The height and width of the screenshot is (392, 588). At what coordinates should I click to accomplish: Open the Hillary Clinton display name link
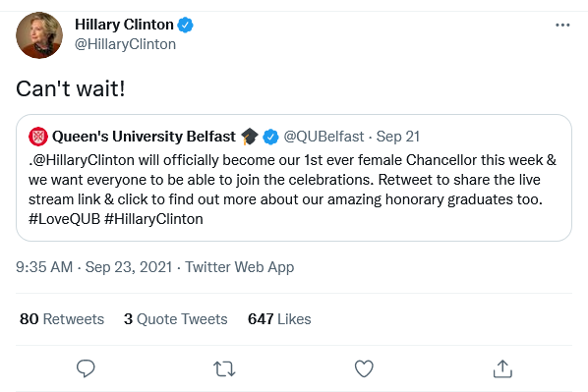[124, 25]
